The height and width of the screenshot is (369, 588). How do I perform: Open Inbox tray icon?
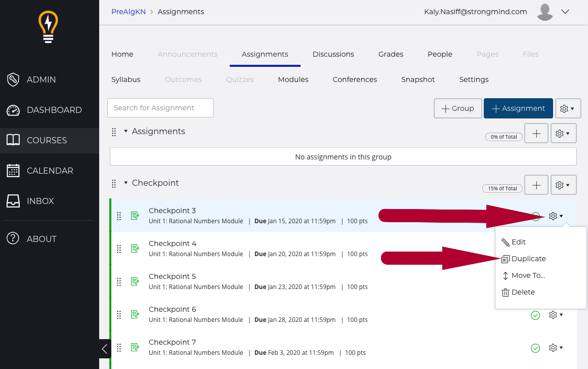[13, 201]
